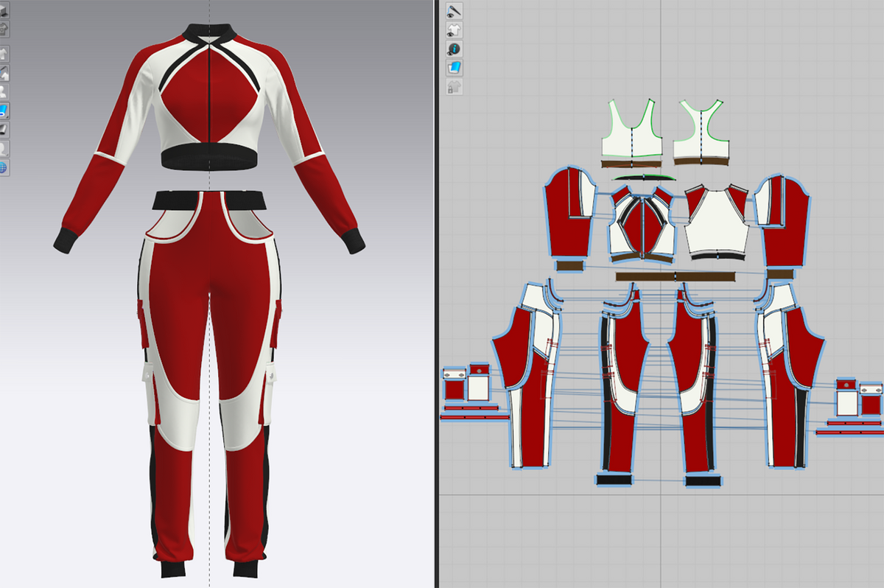Click the blue globe icon in 3D toolbar
The width and height of the screenshot is (884, 588).
click(4, 168)
